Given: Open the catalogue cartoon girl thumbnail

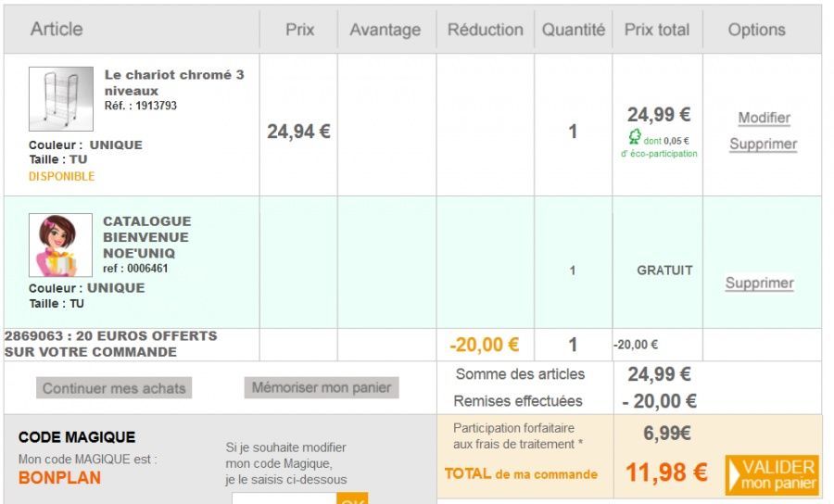Looking at the screenshot, I should pyautogui.click(x=61, y=246).
